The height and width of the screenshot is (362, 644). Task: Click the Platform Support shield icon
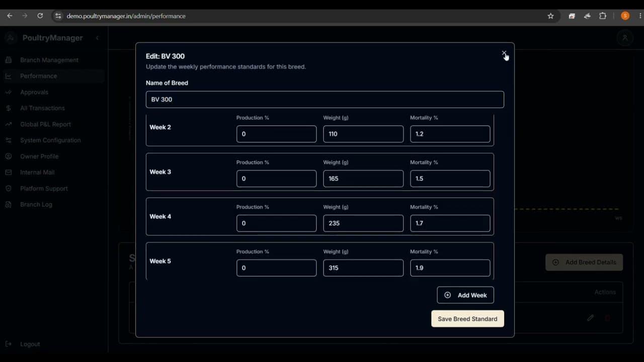click(x=9, y=189)
